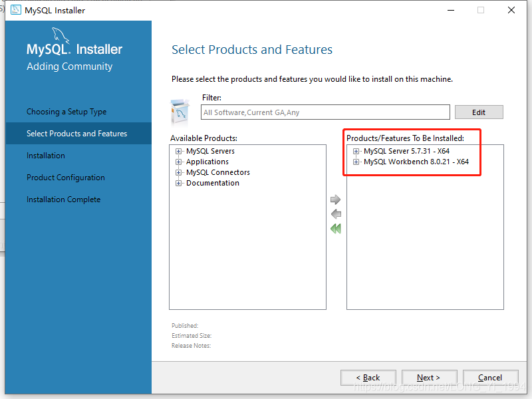
Task: Expand the Documentation tree node
Action: [178, 184]
